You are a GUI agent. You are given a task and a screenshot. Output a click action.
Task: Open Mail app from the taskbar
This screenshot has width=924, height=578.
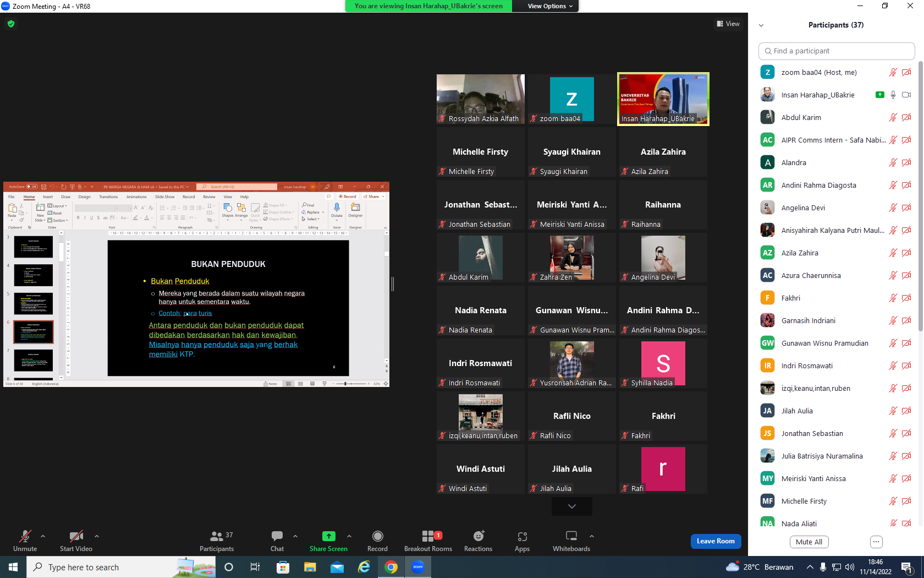coord(337,567)
